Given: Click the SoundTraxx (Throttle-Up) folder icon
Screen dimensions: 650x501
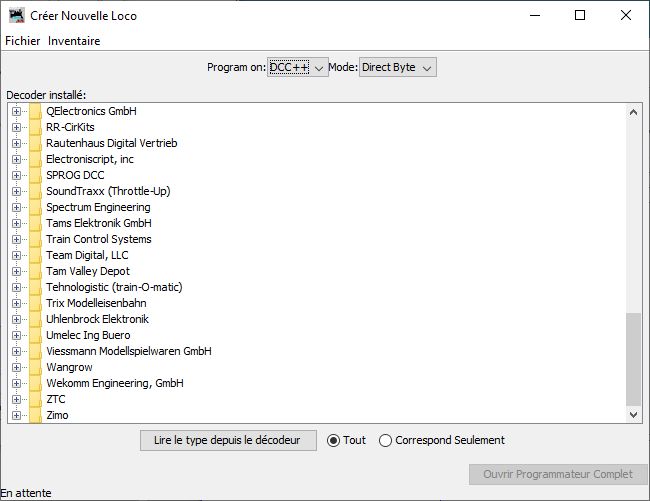Looking at the screenshot, I should coord(36,191).
